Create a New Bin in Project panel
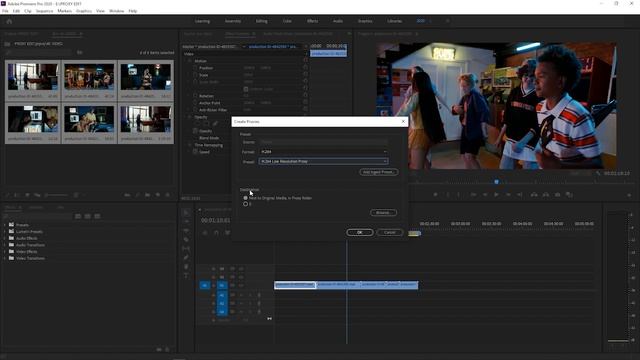Viewport: 640px width, 360px height. tap(148, 195)
